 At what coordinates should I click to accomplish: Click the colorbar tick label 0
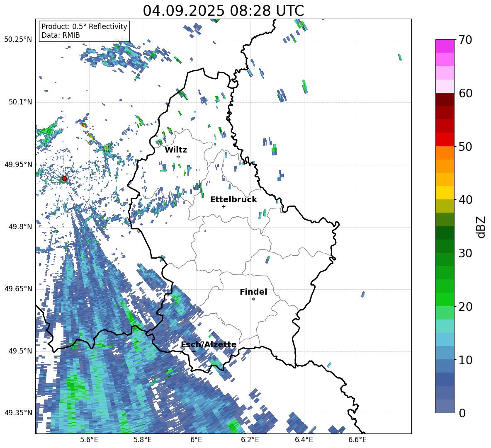[462, 413]
